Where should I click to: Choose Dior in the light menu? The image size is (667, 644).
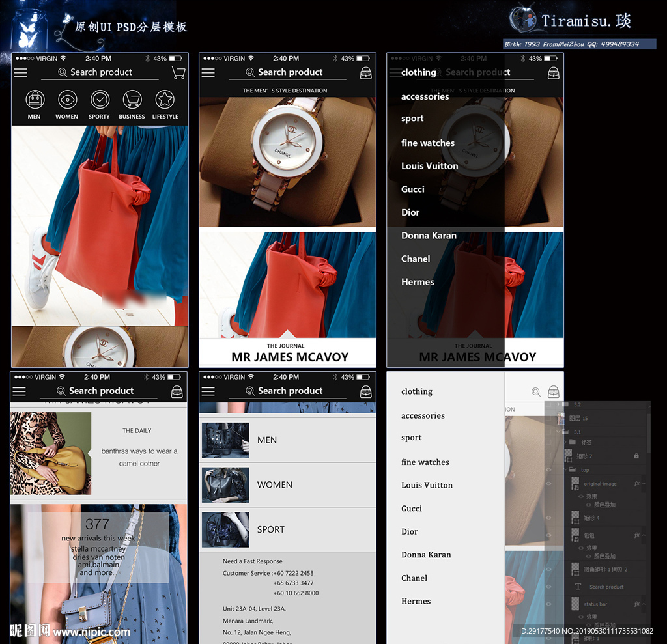coord(409,532)
